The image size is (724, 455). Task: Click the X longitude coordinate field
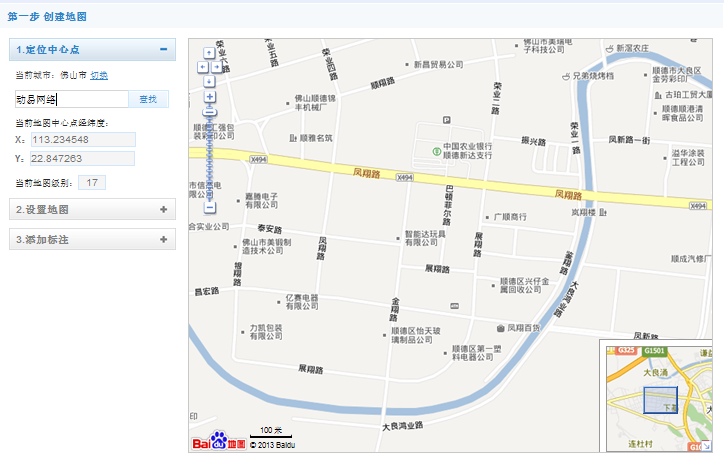click(82, 140)
